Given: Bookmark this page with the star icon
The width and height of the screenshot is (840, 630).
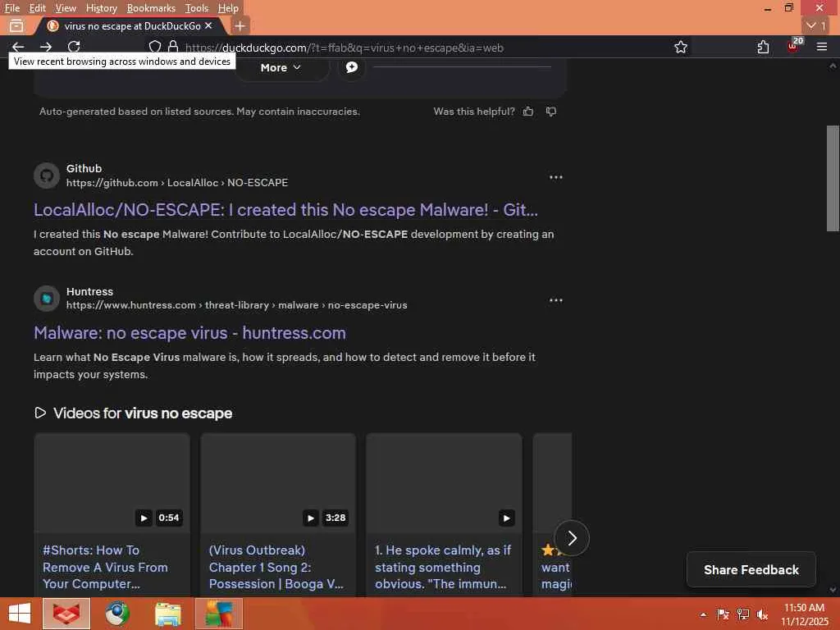Looking at the screenshot, I should [681, 47].
